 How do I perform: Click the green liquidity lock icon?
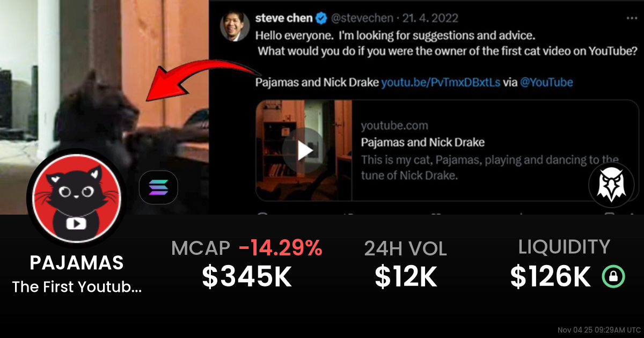[613, 276]
